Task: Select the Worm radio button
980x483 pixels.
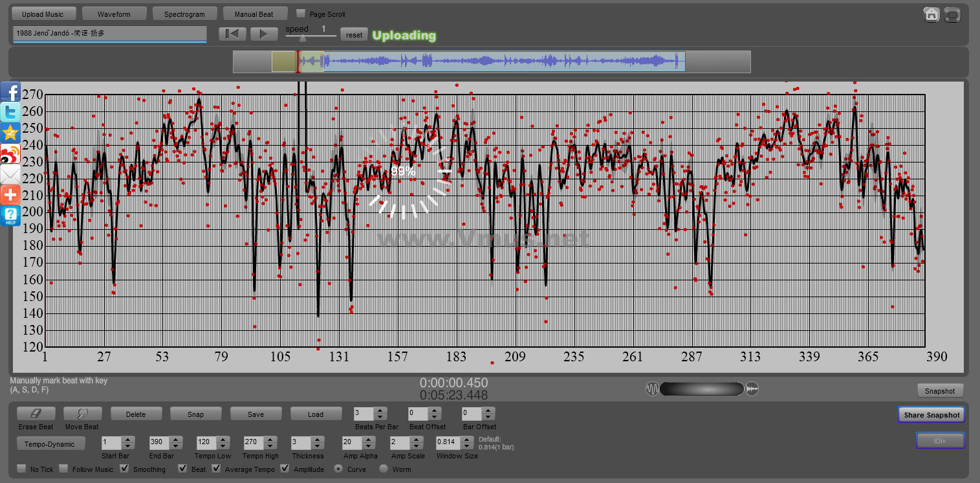Action: 384,469
